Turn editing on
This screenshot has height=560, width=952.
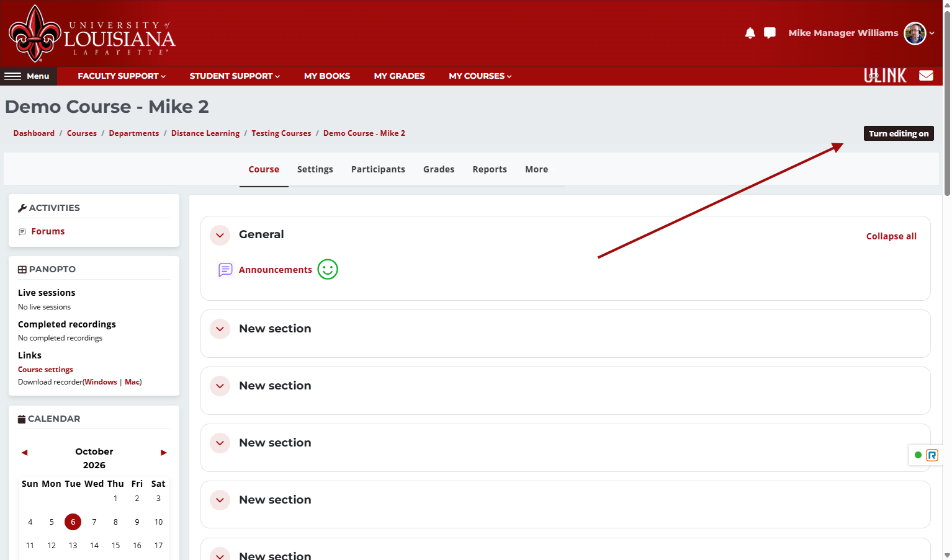899,133
